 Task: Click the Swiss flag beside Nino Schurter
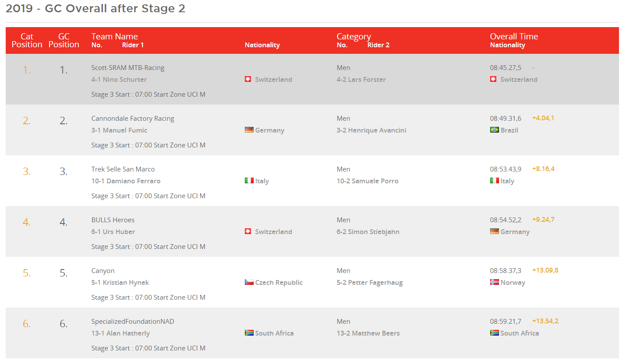click(x=248, y=79)
